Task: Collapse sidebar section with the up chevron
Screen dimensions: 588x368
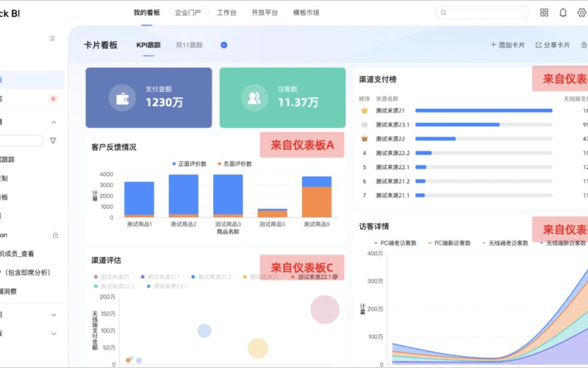Action: [x=54, y=122]
